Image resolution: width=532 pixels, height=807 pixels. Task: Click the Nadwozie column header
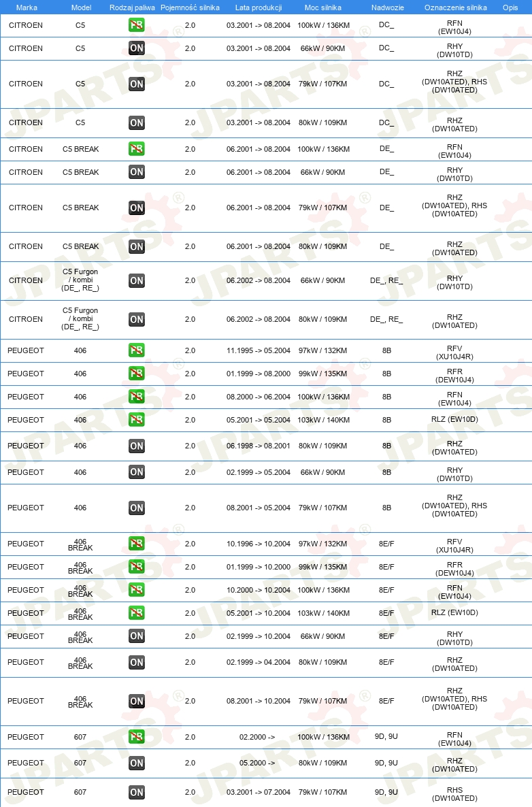click(x=387, y=7)
